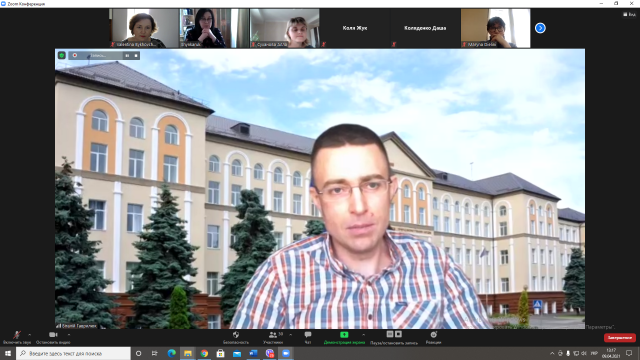The height and width of the screenshot is (360, 640).
Task: Start green Share Screen
Action: pos(344,337)
